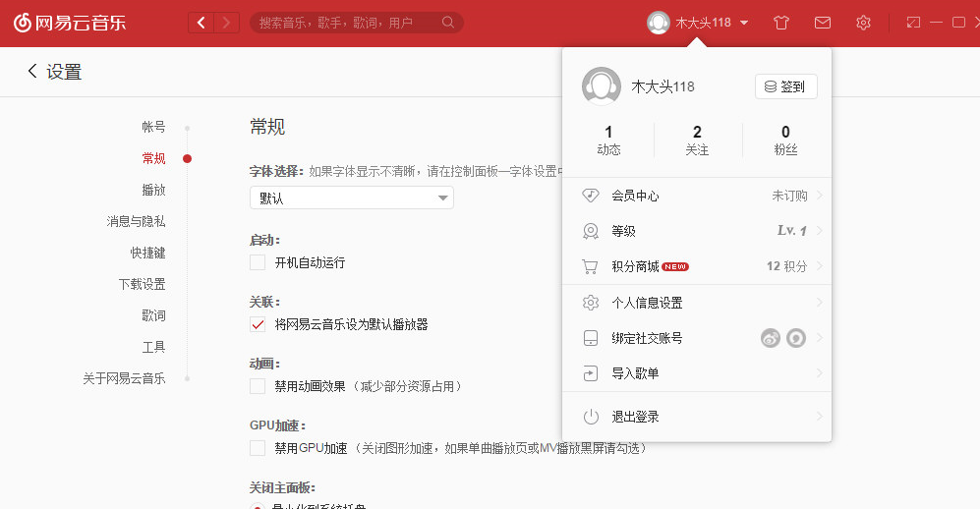The width and height of the screenshot is (980, 509).
Task: Select 常规 in settings sidebar
Action: pyautogui.click(x=153, y=158)
